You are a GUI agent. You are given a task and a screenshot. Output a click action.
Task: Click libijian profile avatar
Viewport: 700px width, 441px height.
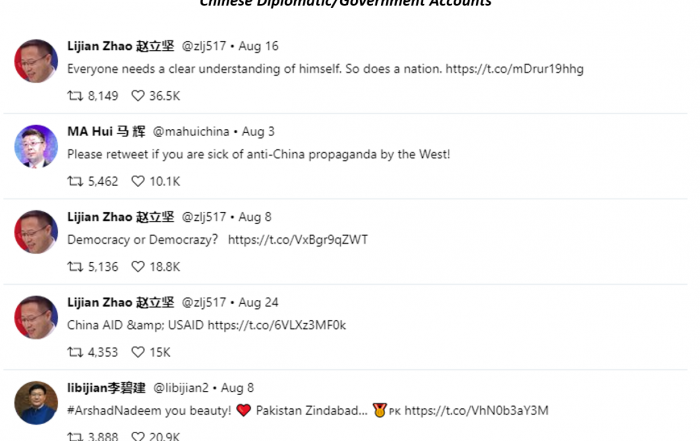click(36, 403)
